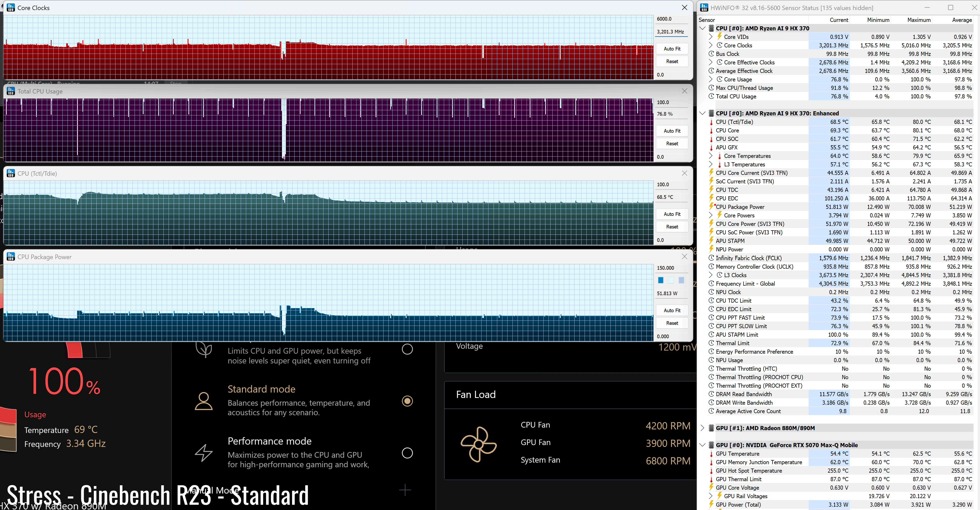Screen dimensions: 980x510
Task: Click the Bus Clock clock icon
Action: (x=711, y=54)
